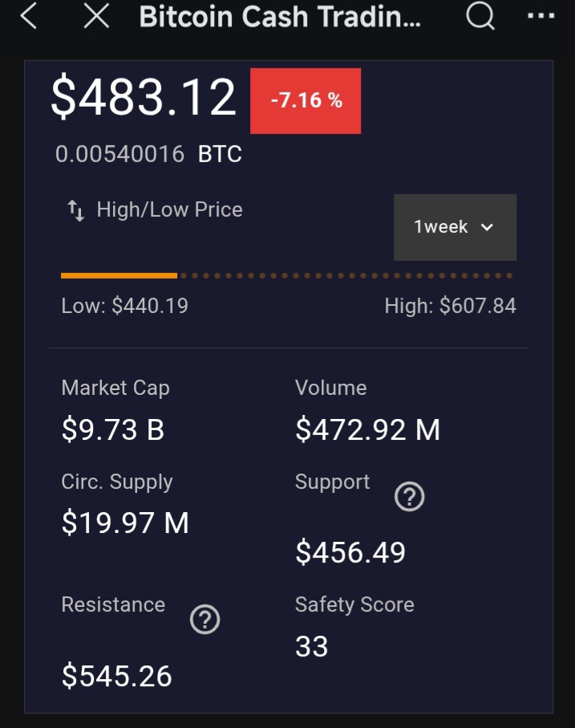Screen dimensions: 575x728
Task: Open the Support help question mark
Action: 409,498
